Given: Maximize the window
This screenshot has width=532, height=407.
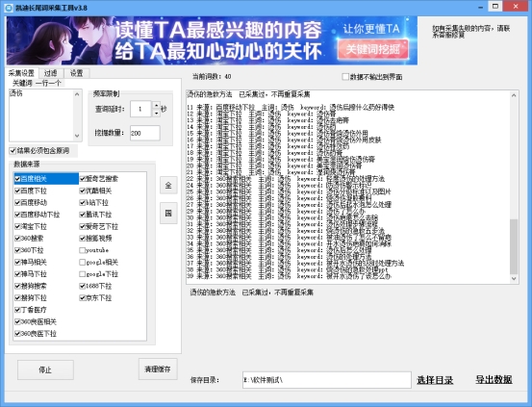Looking at the screenshot, I should pos(495,7).
